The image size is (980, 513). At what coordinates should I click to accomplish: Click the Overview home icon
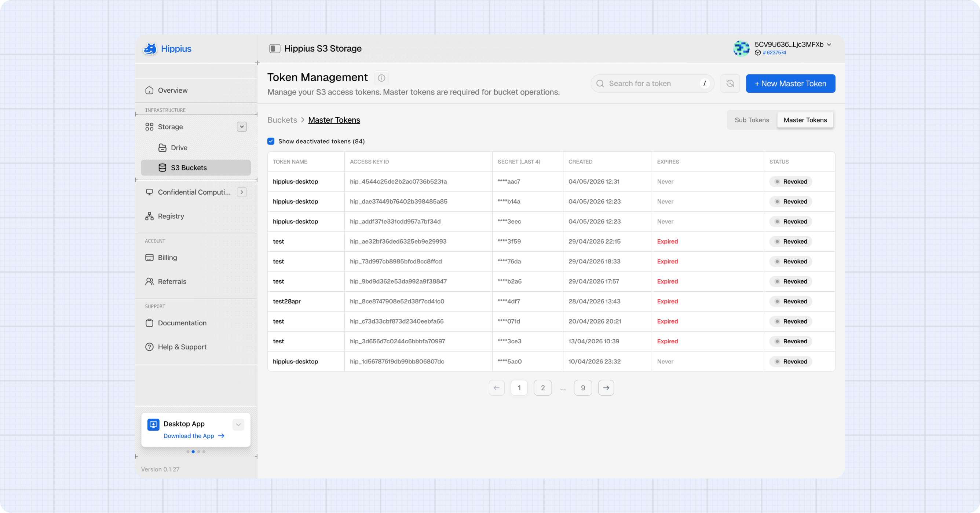coord(149,91)
